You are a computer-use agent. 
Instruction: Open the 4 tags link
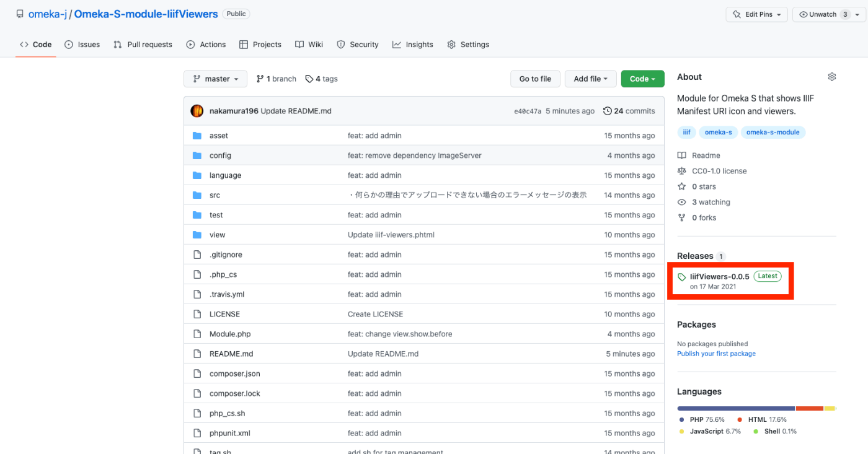[321, 79]
